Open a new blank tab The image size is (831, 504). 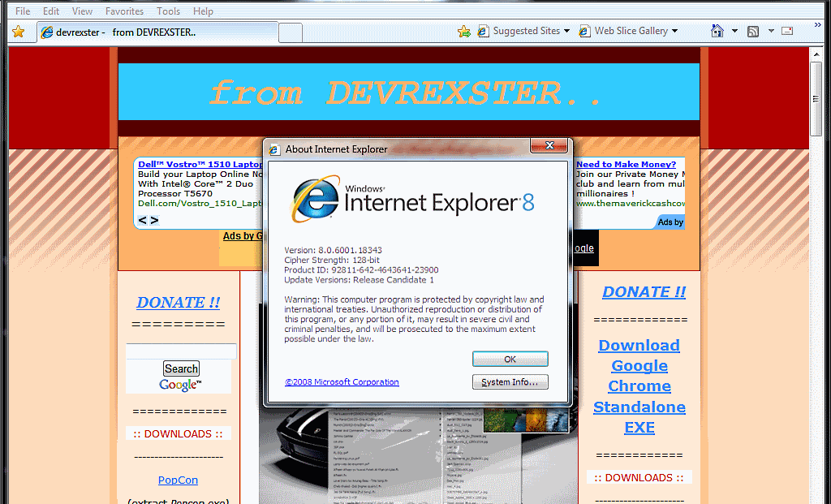(x=291, y=32)
